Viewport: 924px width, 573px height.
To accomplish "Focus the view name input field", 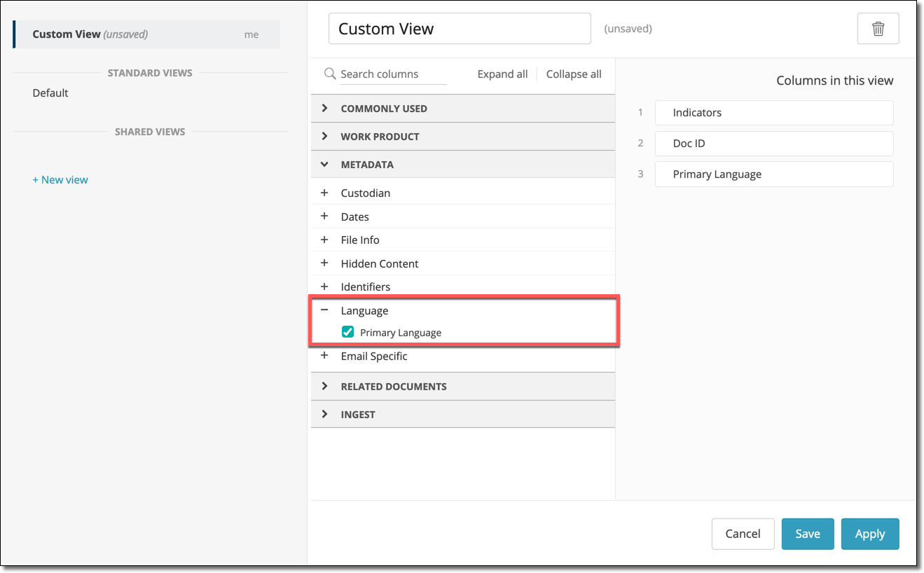I will point(460,29).
